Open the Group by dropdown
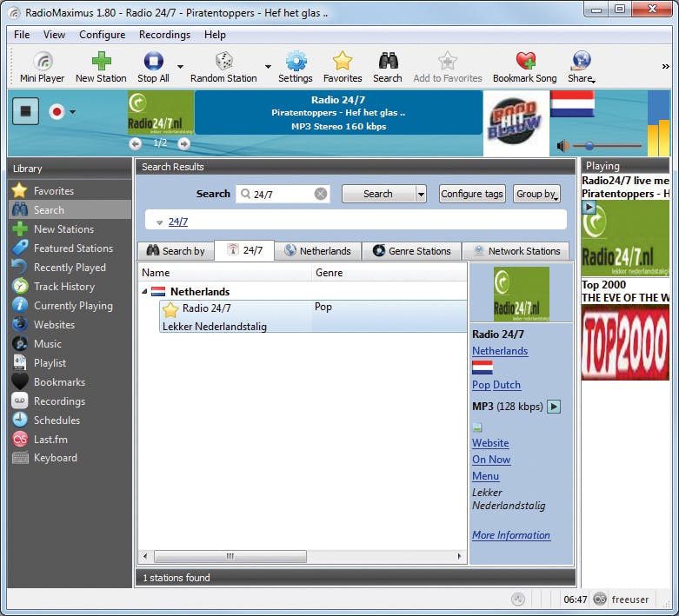Screen dimensions: 679x616 tap(536, 194)
